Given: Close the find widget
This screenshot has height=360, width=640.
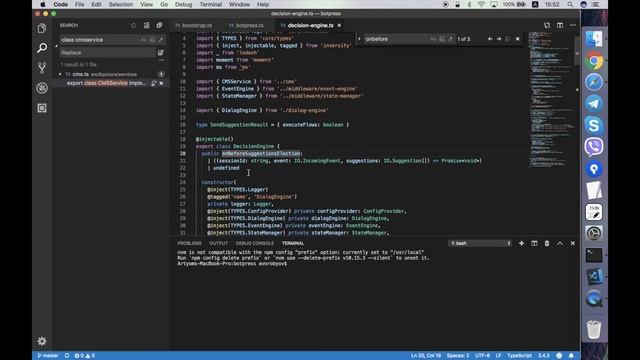Looking at the screenshot, I should click(518, 39).
